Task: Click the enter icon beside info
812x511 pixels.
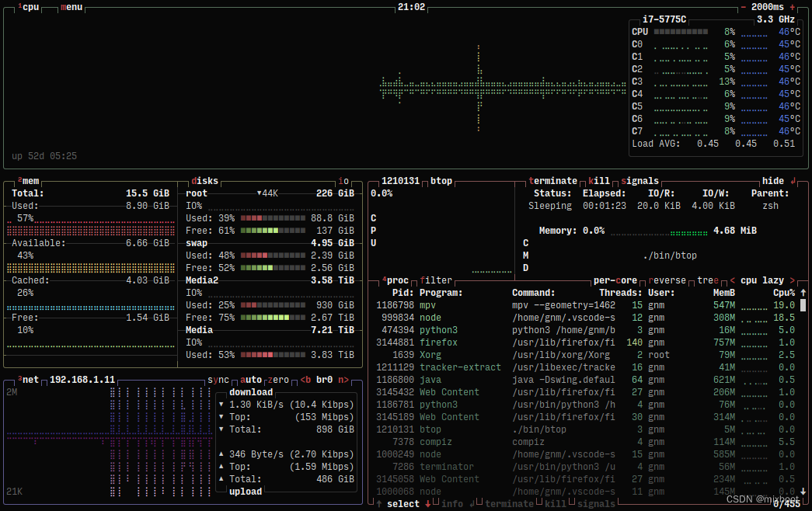Action: pos(472,504)
